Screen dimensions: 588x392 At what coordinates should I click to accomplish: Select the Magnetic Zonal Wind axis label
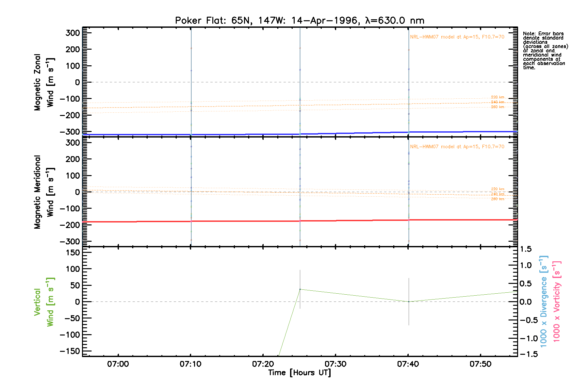[x=44, y=82]
